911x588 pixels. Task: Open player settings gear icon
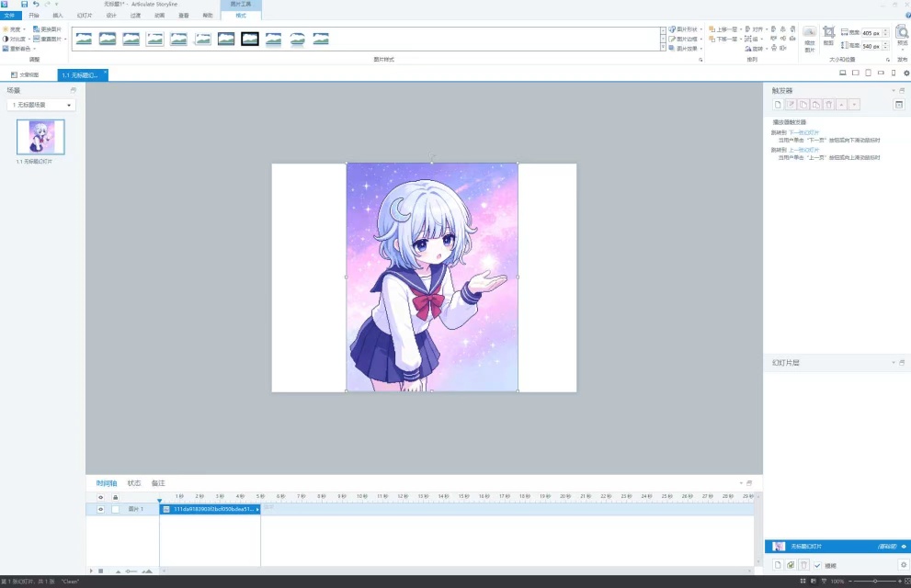pyautogui.click(x=906, y=73)
